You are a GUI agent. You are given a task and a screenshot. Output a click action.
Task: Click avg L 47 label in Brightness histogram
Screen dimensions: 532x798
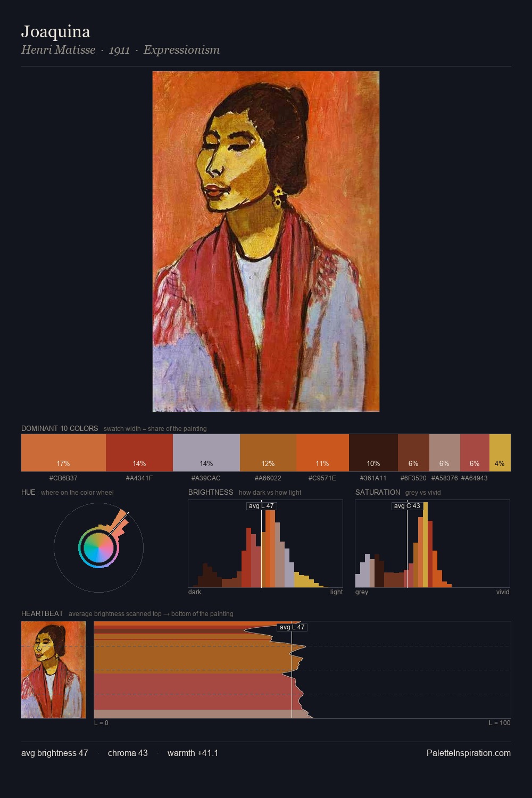coord(261,506)
